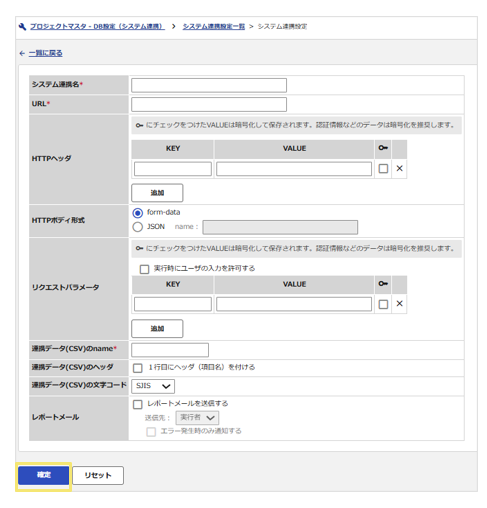The image size is (487, 508).
Task: Select the JSON body format radio button
Action: tap(138, 227)
